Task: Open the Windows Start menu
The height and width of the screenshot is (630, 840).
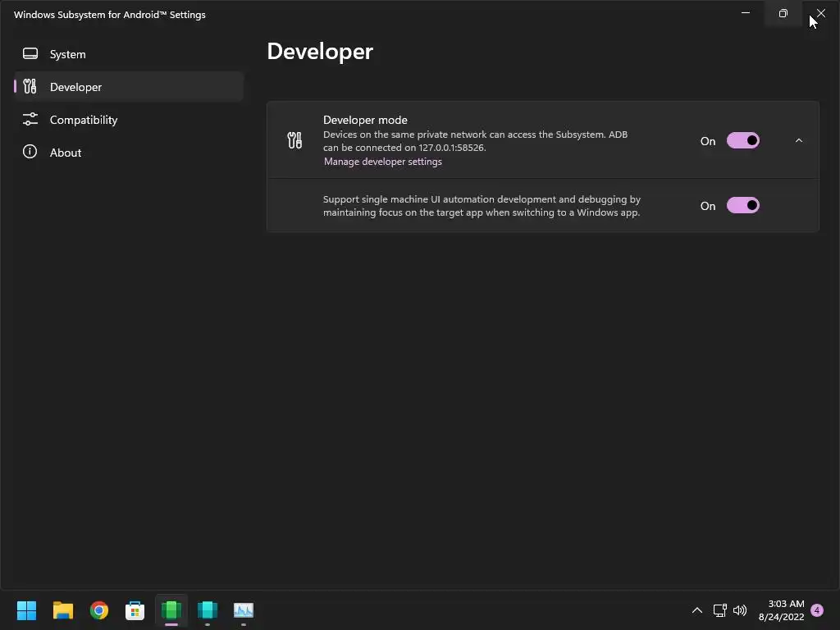Action: 26,610
